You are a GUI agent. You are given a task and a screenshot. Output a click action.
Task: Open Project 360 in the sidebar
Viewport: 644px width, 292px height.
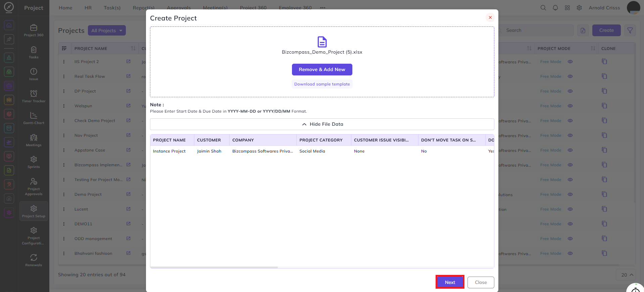[x=34, y=30]
